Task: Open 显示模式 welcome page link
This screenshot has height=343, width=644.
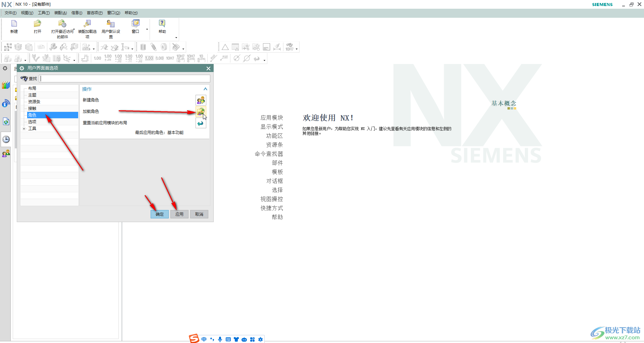Action: coord(272,127)
